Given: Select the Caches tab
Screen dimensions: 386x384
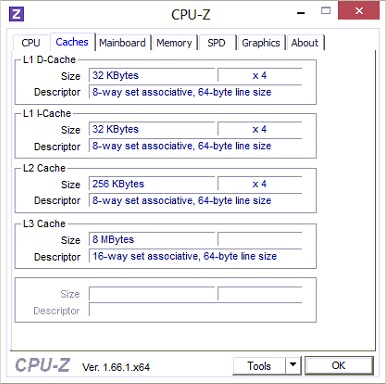Looking at the screenshot, I should pos(72,42).
